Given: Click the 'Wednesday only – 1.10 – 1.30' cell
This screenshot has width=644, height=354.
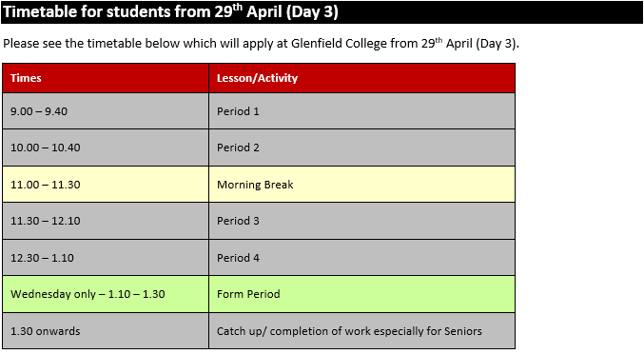Looking at the screenshot, I should coord(106,294).
